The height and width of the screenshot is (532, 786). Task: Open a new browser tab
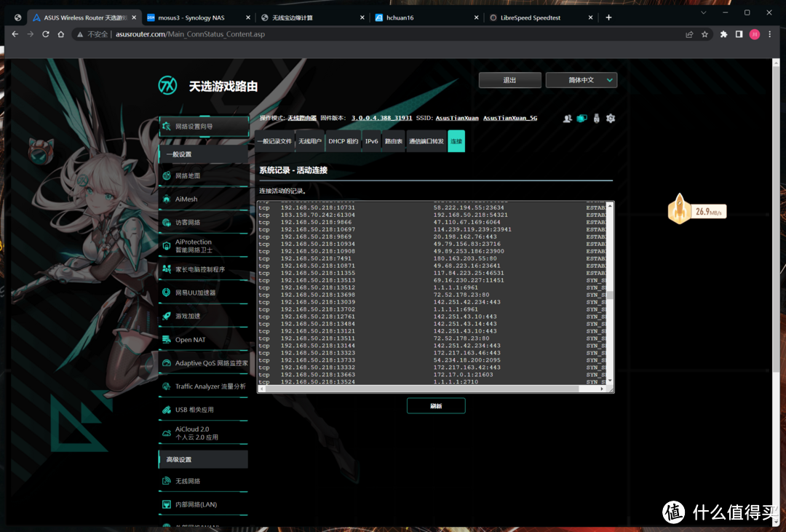tap(608, 17)
